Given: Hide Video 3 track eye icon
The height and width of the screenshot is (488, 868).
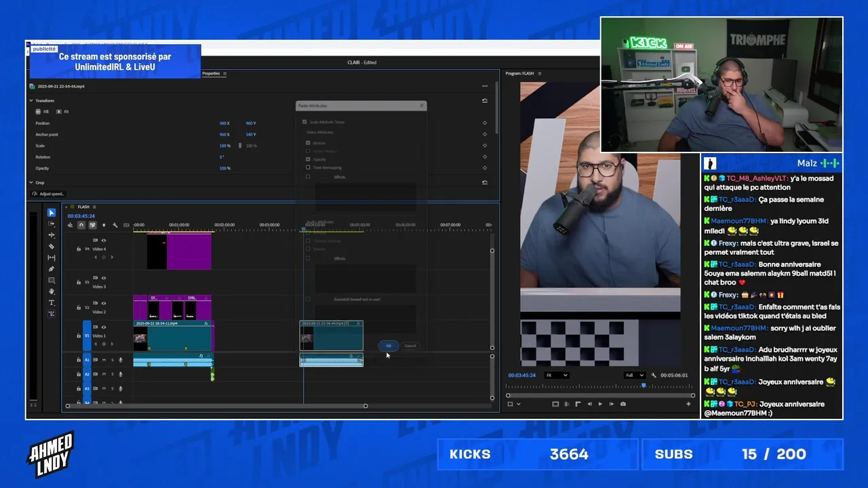Looking at the screenshot, I should 104,277.
